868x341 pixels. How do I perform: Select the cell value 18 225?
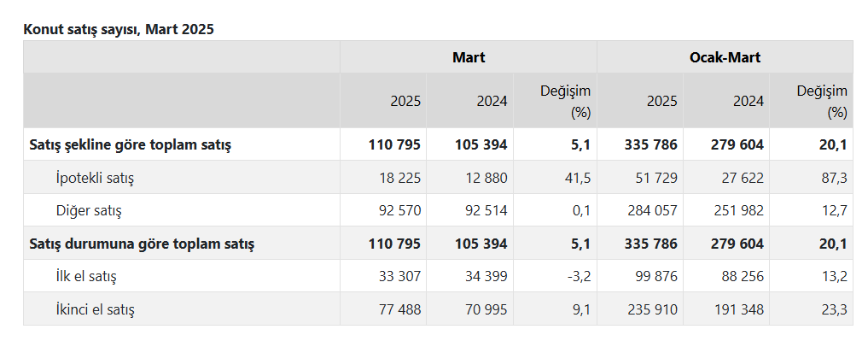398,178
